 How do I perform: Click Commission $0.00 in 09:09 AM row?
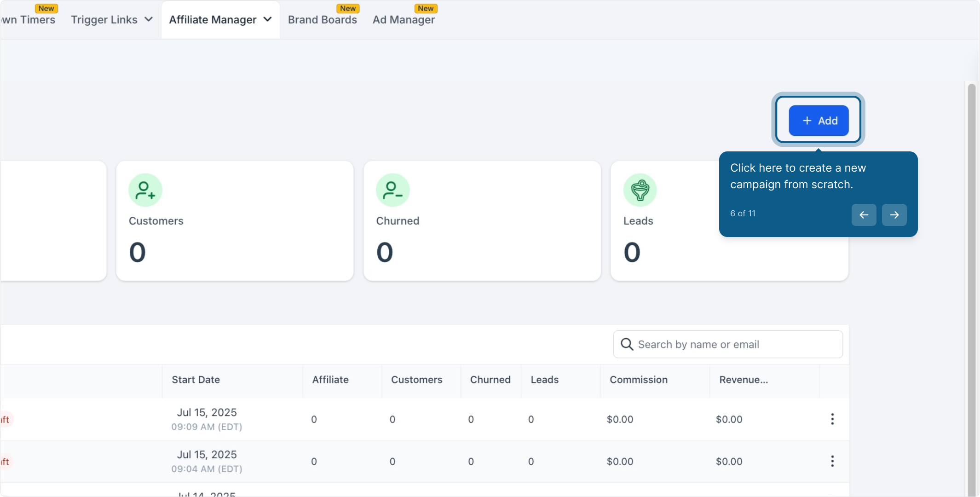pyautogui.click(x=620, y=419)
